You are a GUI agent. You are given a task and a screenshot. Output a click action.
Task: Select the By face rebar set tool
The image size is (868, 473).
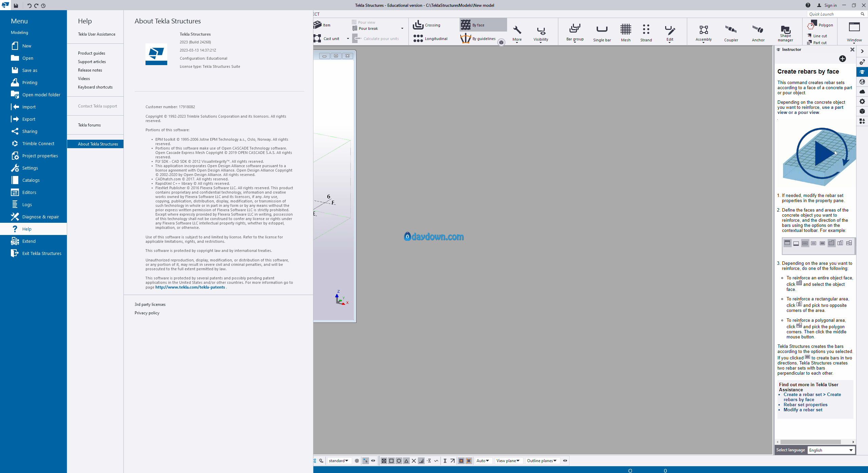pos(483,25)
